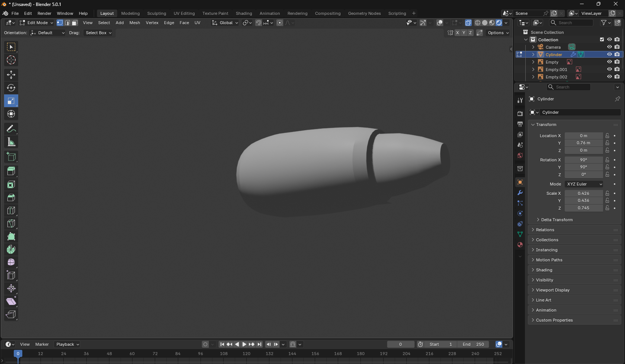Open the Material properties tab
The image size is (625, 364).
tap(520, 245)
